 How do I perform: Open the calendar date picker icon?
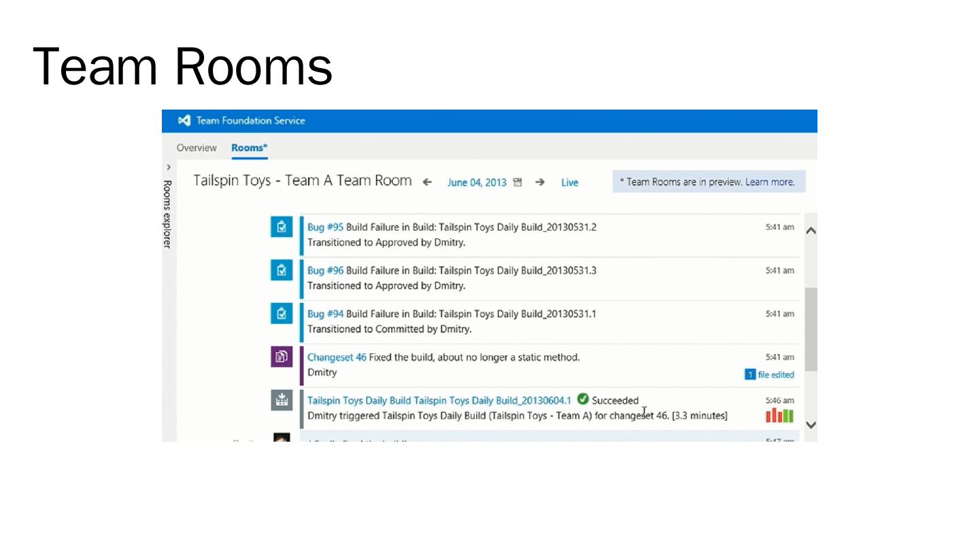coord(518,182)
